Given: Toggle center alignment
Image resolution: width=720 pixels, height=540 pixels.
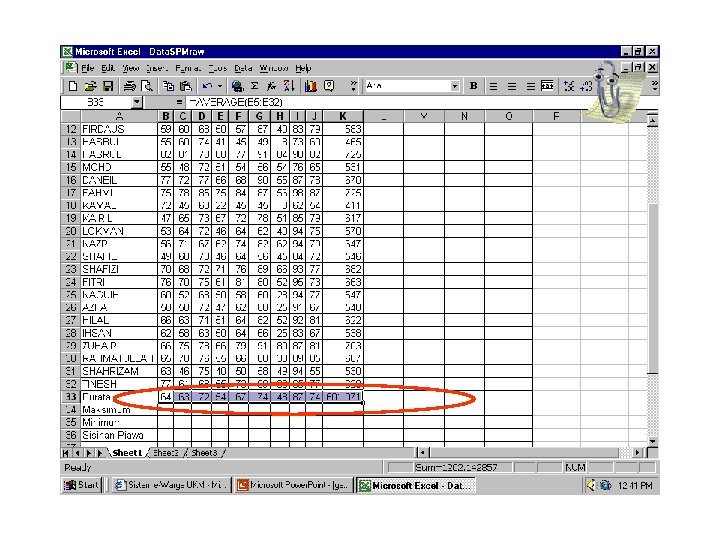Looking at the screenshot, I should pos(512,86).
